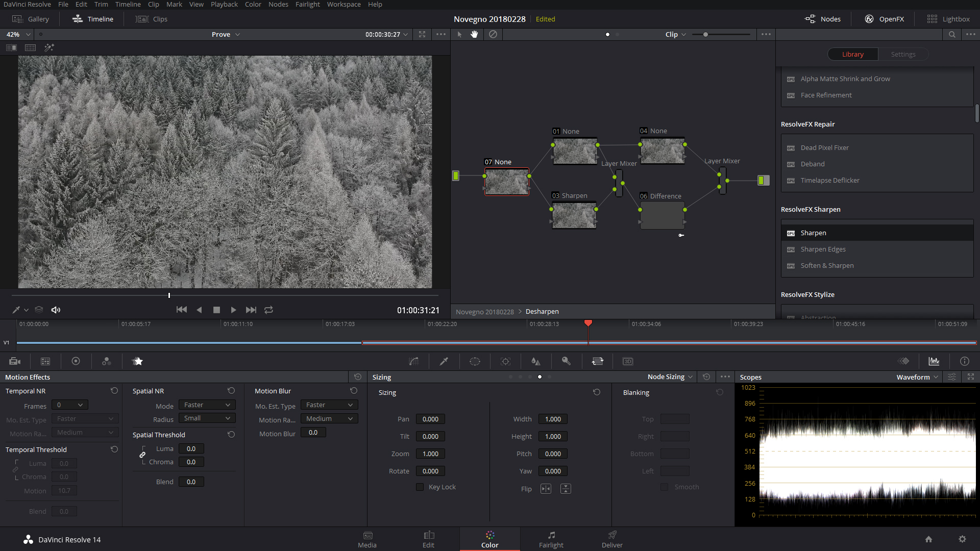The width and height of the screenshot is (980, 551).
Task: Toggle Gallery panel visibility
Action: click(31, 19)
